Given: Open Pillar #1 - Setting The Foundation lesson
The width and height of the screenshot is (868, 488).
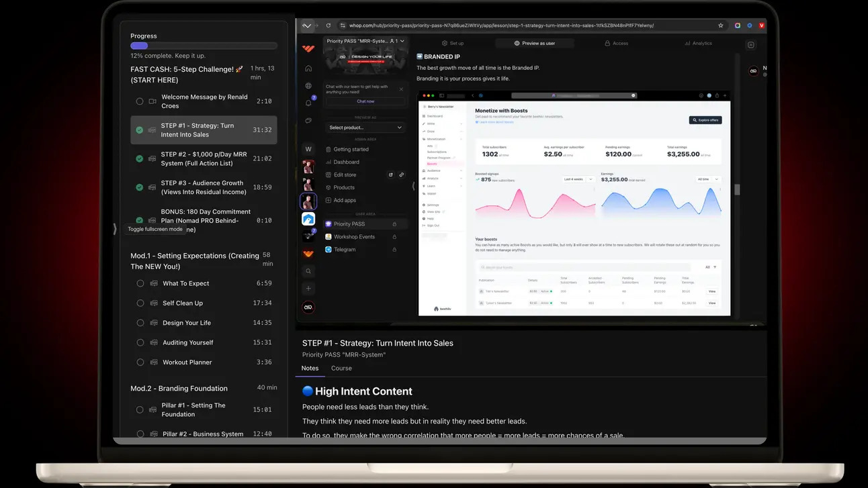Looking at the screenshot, I should tap(204, 409).
